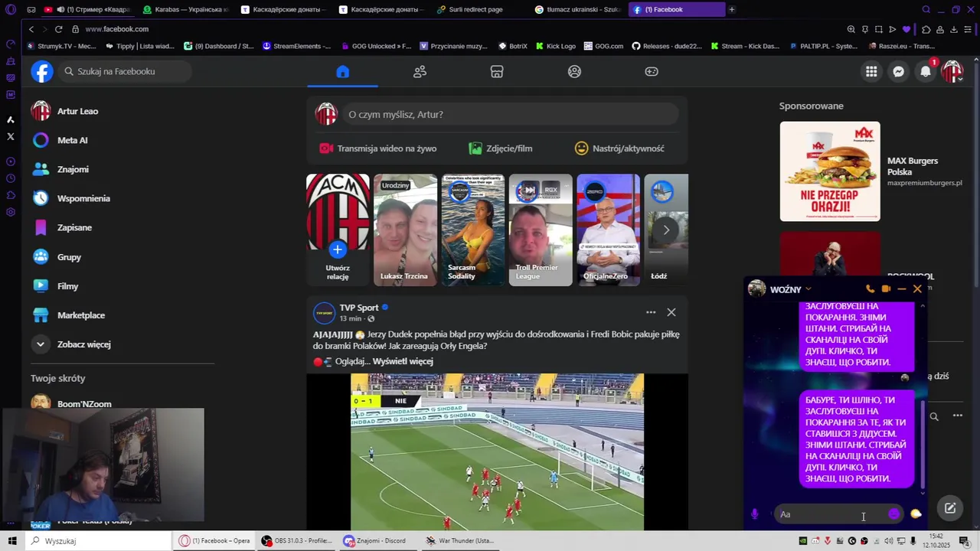Open the notifications bell
980x551 pixels.
pyautogui.click(x=926, y=71)
